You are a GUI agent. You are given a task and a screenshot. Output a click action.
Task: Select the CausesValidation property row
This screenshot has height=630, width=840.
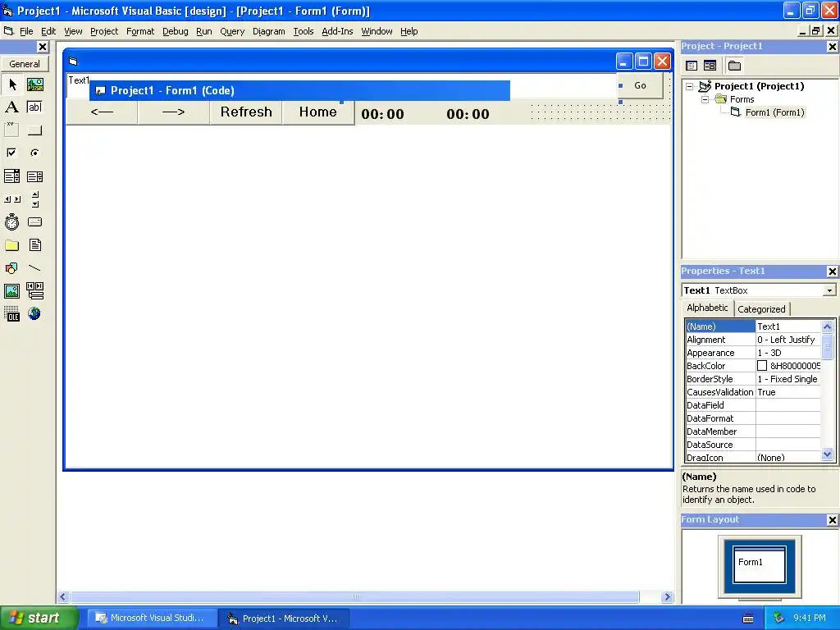[x=753, y=392]
